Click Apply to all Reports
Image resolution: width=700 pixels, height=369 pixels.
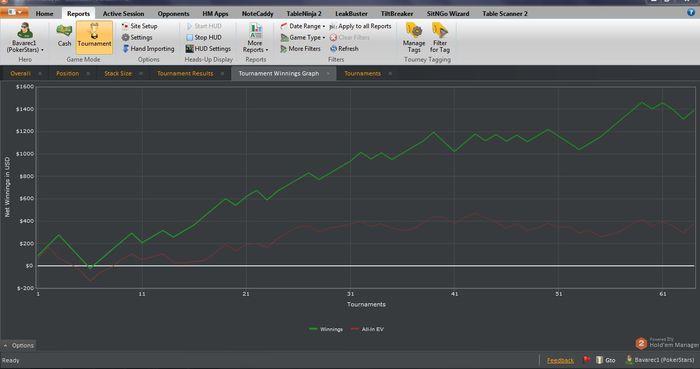pyautogui.click(x=360, y=26)
